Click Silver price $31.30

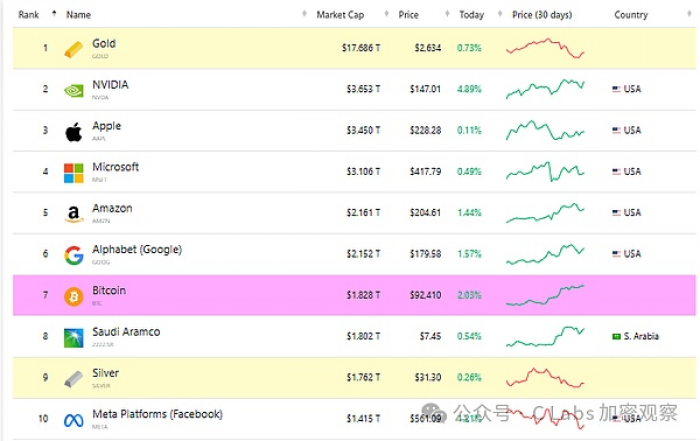coord(428,378)
